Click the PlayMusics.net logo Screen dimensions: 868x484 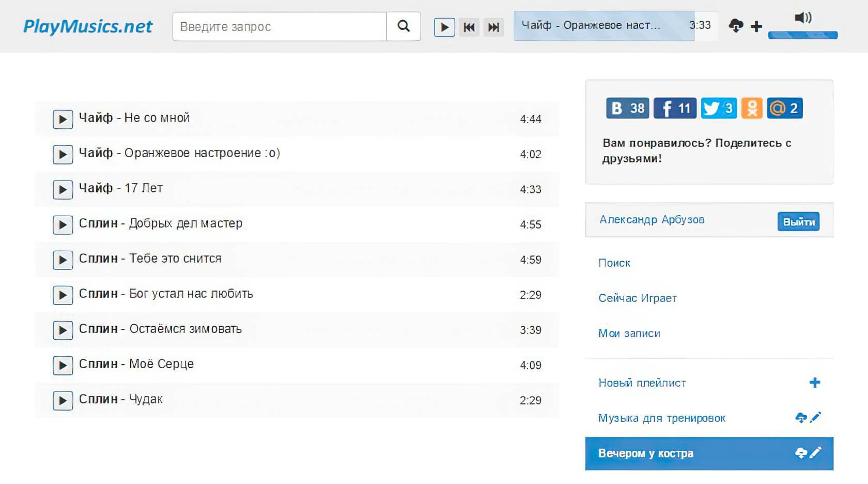coord(88,26)
